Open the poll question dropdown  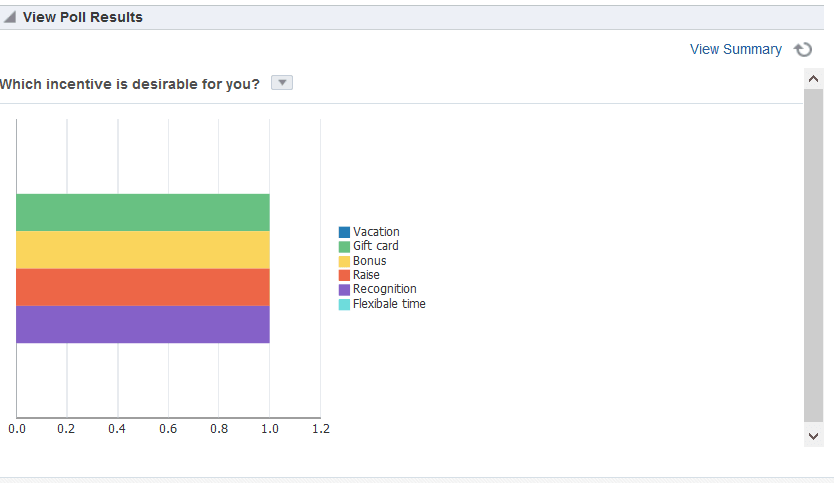pyautogui.click(x=282, y=83)
